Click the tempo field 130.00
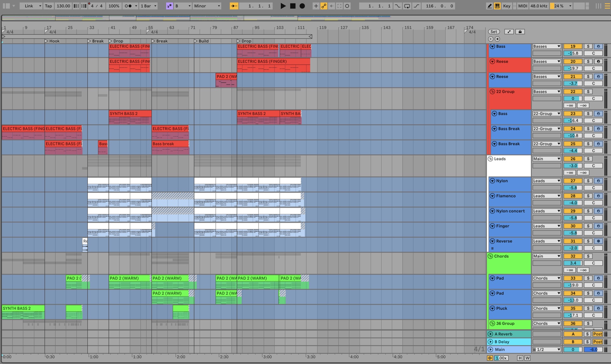Viewport: 611px width, 364px height. (63, 6)
